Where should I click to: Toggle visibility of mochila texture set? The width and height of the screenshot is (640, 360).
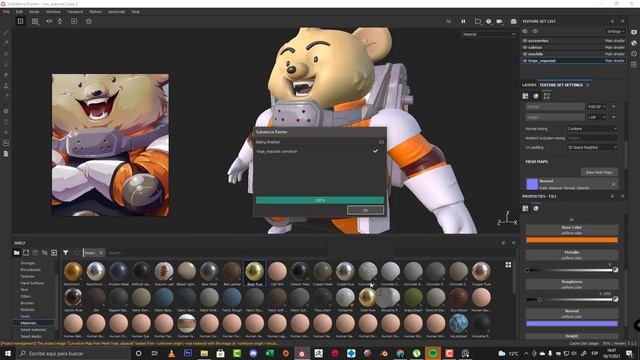point(525,54)
